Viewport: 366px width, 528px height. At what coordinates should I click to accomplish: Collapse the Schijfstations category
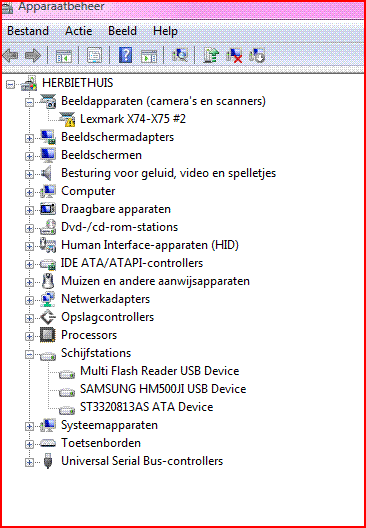[30, 354]
